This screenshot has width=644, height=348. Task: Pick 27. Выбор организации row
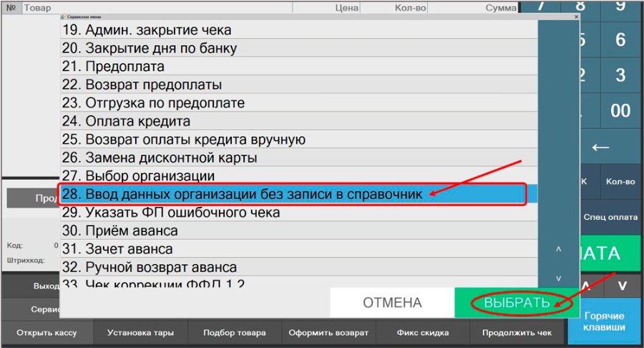click(x=299, y=176)
